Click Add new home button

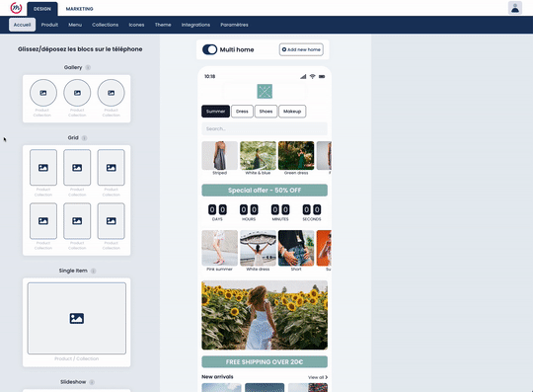click(301, 49)
